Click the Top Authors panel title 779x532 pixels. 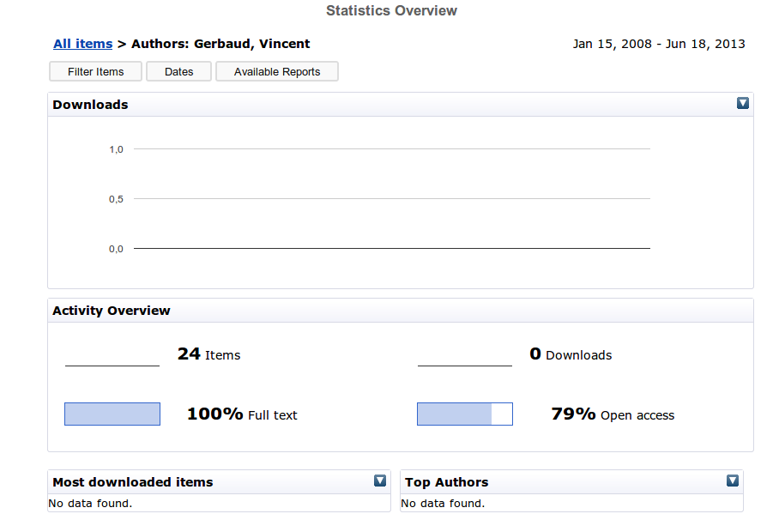tap(446, 482)
